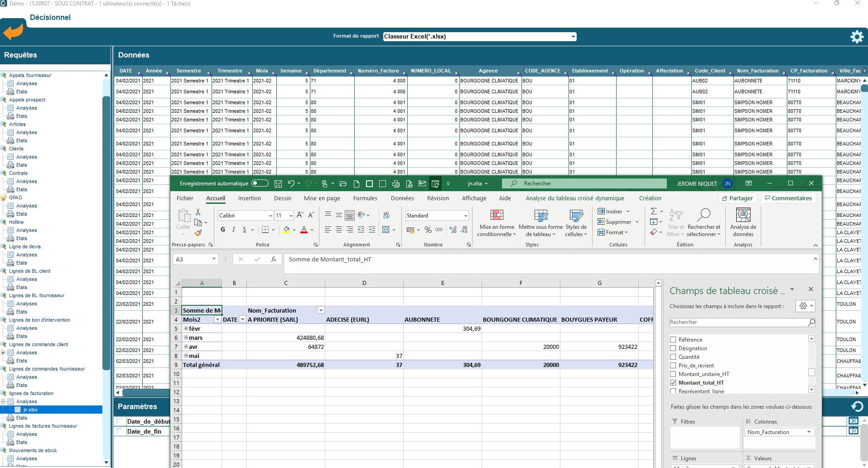The height and width of the screenshot is (468, 868).
Task: Click the orange back arrow icon
Action: pyautogui.click(x=13, y=32)
